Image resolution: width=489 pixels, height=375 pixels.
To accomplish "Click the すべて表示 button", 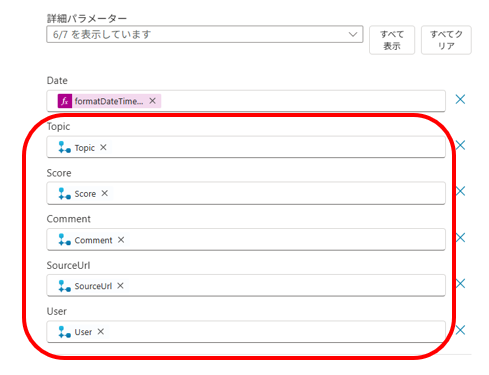I will 392,40.
